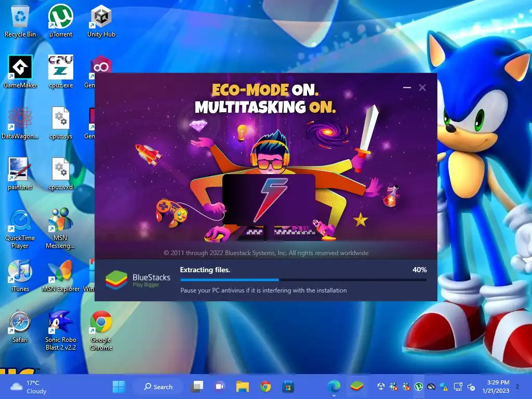
Task: Open the MSN Messenger shortcut
Action: coord(60,229)
